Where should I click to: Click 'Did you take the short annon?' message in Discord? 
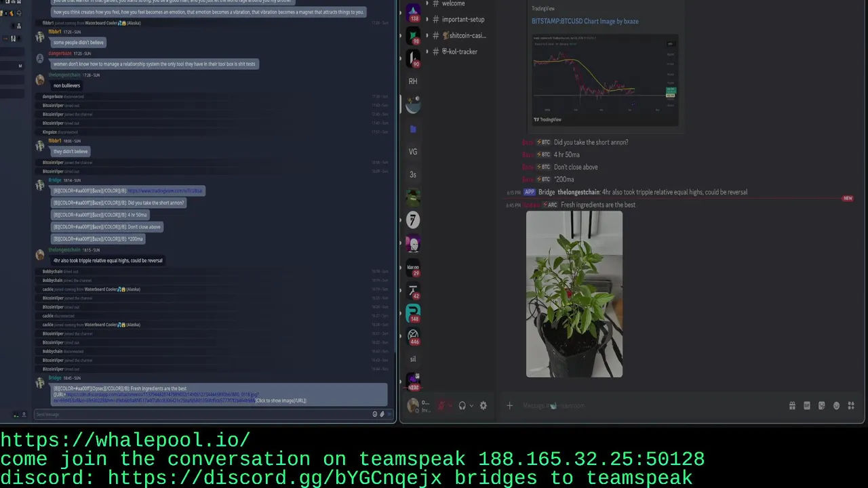(591, 142)
